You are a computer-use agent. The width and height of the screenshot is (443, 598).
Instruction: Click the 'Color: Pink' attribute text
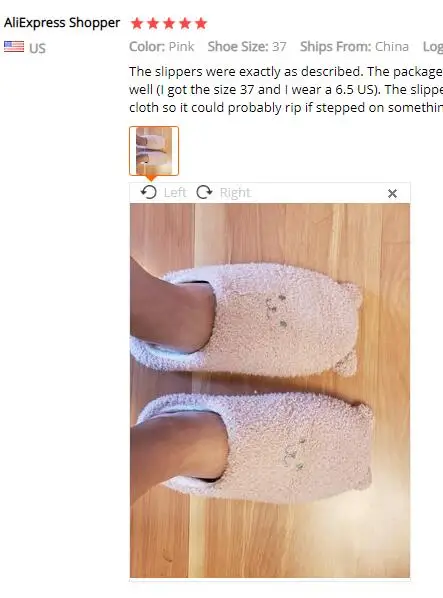[x=162, y=47]
